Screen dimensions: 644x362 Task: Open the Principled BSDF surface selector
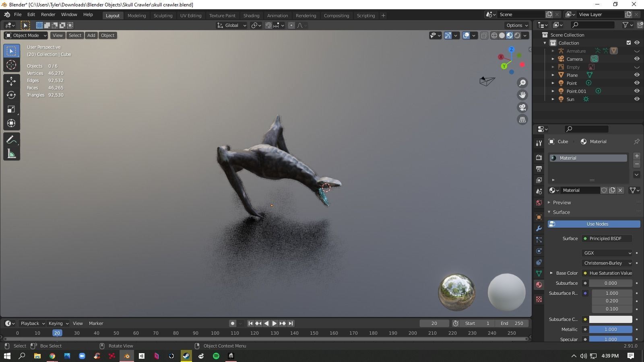607,239
